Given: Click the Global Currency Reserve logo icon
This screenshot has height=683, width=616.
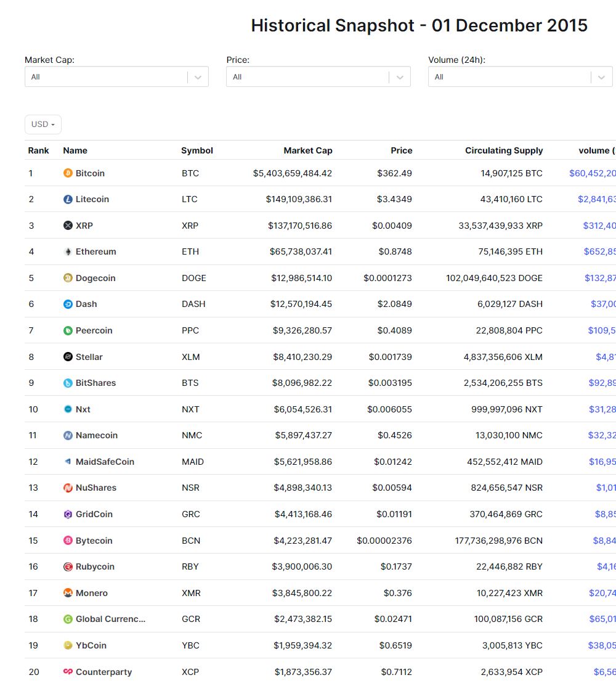Looking at the screenshot, I should (68, 619).
